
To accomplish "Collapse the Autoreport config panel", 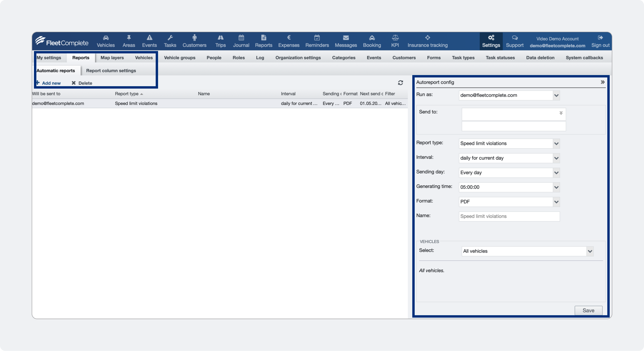I will (x=603, y=82).
